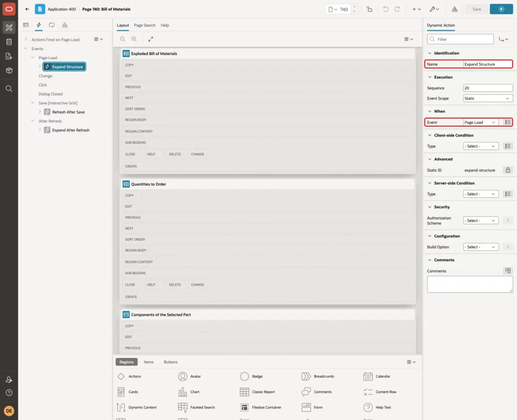Image resolution: width=517 pixels, height=420 pixels.
Task: Click the Sequence input field
Action: tap(488, 88)
